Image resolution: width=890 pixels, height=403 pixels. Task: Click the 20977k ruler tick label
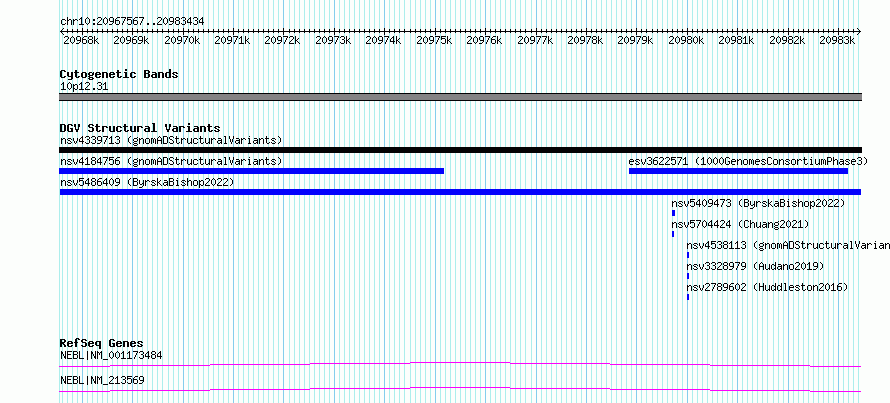point(535,40)
